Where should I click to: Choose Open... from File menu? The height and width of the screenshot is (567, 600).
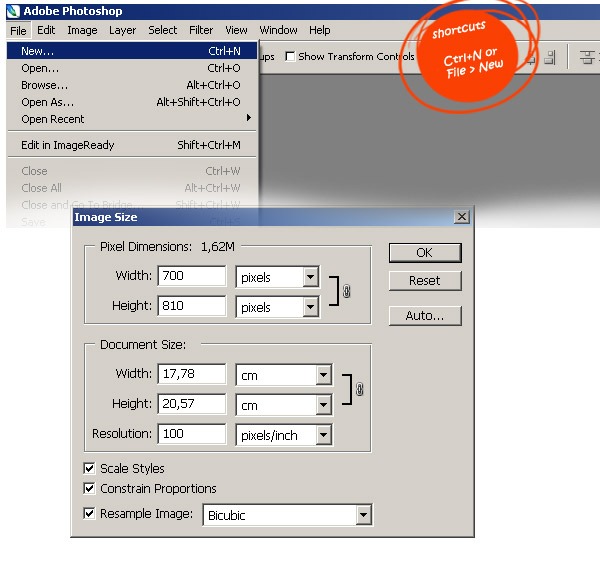coord(132,68)
